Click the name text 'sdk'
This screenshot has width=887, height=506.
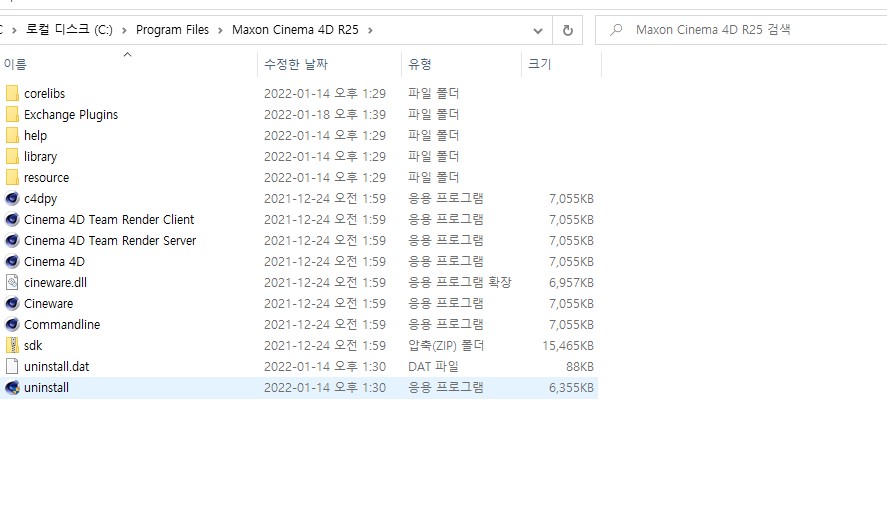(x=33, y=345)
